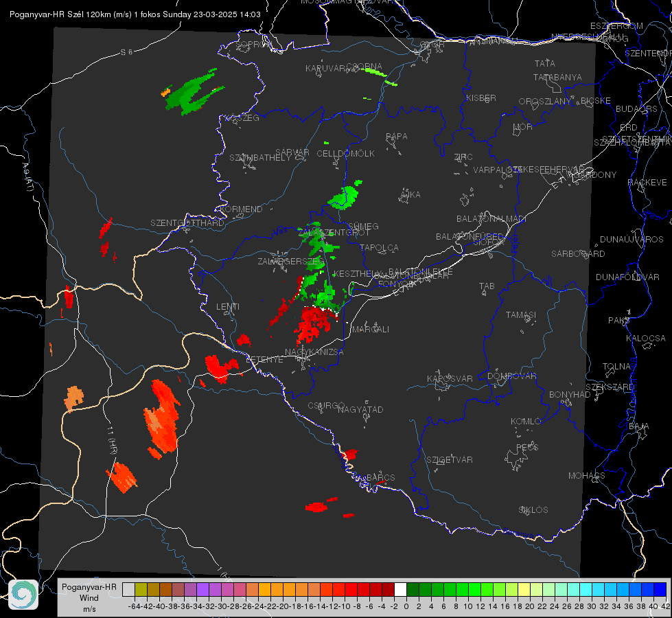The image size is (672, 618).
Task: Click the 'Wind' legend label
Action: pos(89,598)
